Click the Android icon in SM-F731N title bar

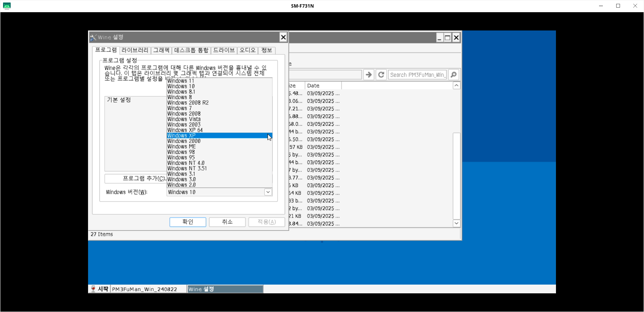click(x=7, y=6)
